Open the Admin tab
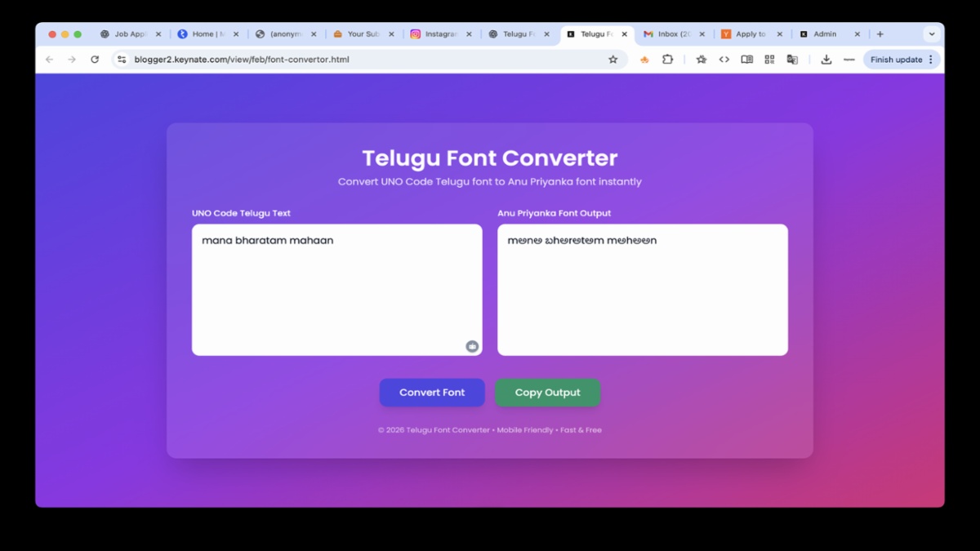 (x=823, y=34)
